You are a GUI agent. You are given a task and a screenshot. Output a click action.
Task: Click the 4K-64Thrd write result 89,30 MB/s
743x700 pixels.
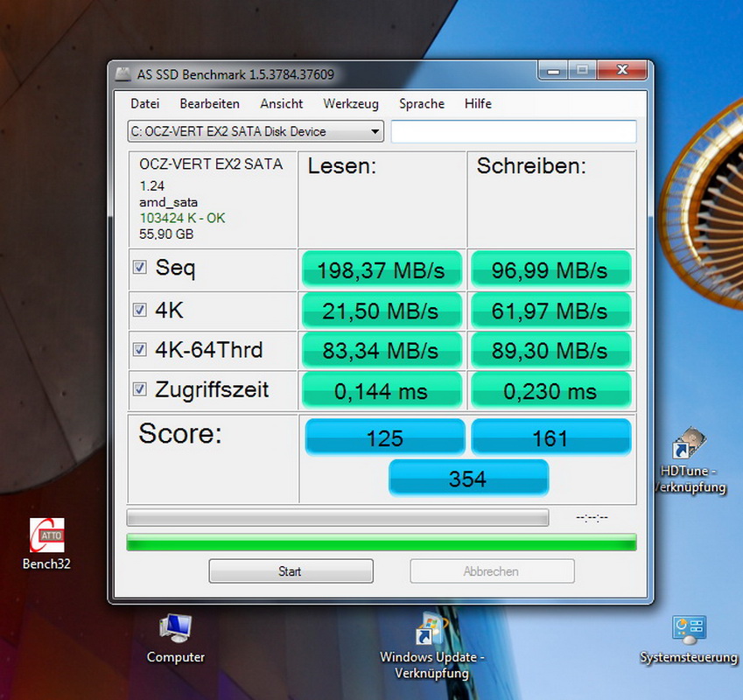click(550, 351)
